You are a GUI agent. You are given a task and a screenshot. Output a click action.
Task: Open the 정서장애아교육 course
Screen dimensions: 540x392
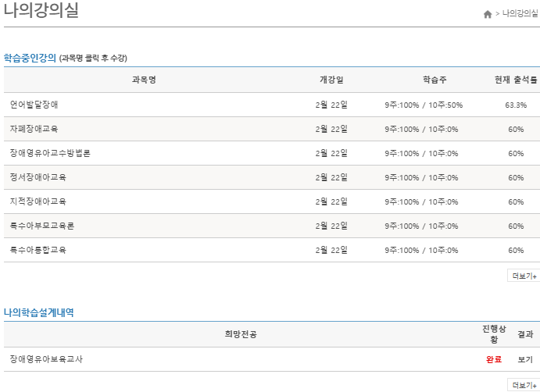pos(38,177)
